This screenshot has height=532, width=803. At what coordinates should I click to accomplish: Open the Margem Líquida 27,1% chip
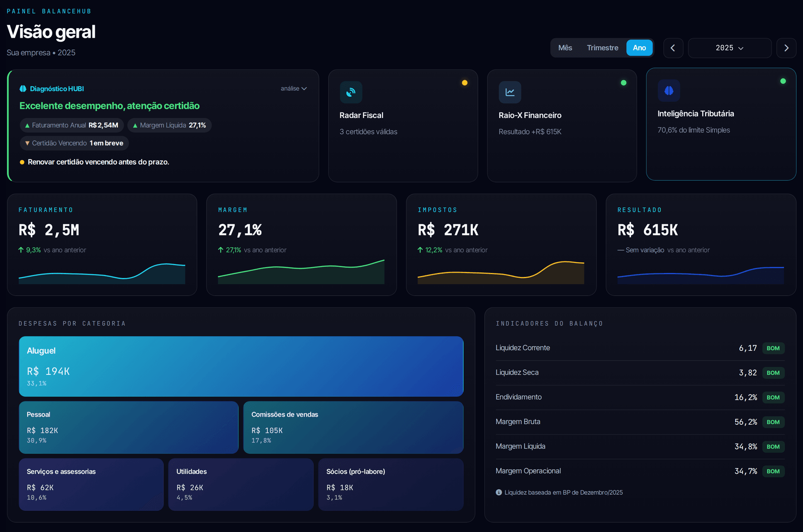(170, 125)
